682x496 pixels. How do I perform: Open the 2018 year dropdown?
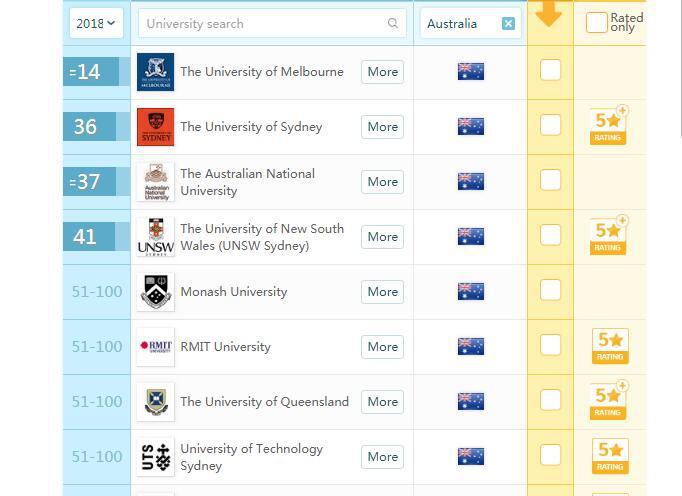pos(96,23)
